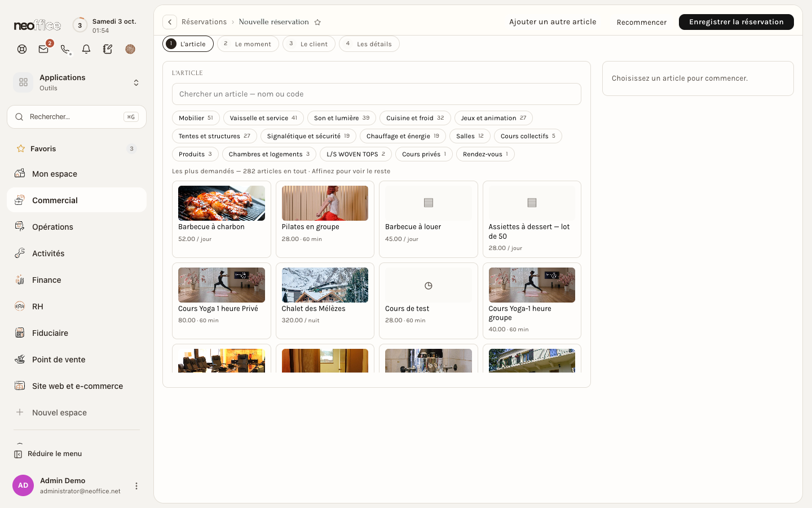Image resolution: width=812 pixels, height=508 pixels.
Task: Click the Applications grid icon
Action: (23, 82)
